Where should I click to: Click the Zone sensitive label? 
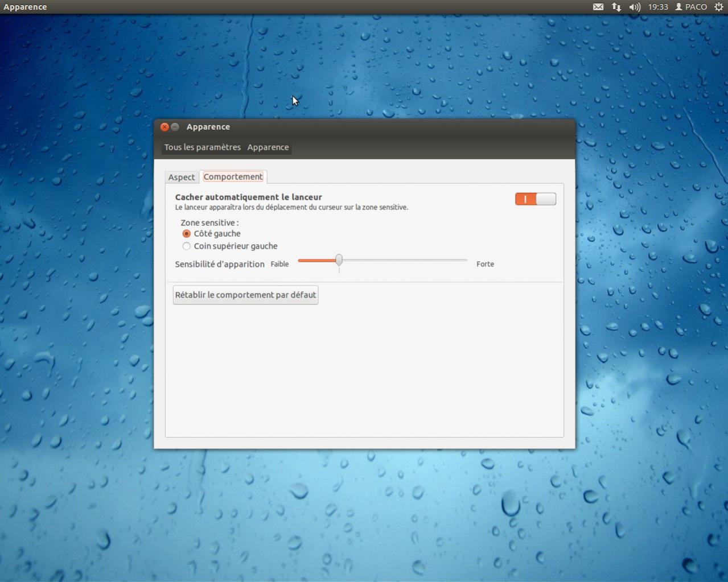tap(209, 222)
